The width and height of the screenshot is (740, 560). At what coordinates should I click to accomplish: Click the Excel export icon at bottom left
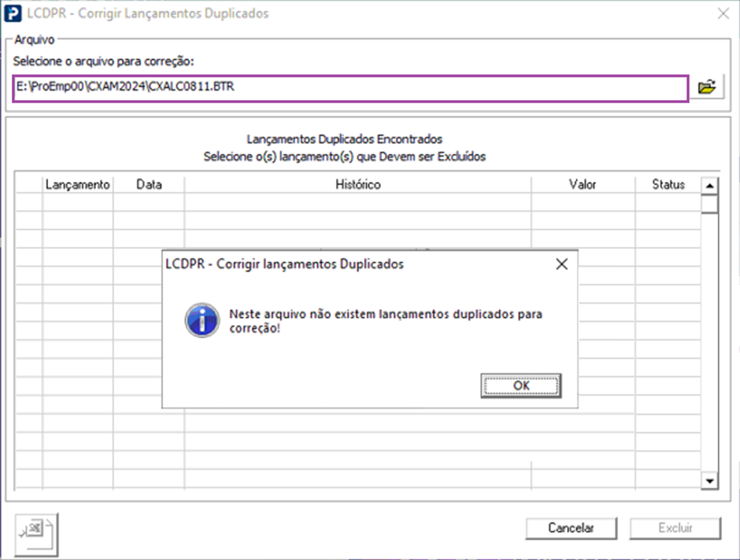37,534
